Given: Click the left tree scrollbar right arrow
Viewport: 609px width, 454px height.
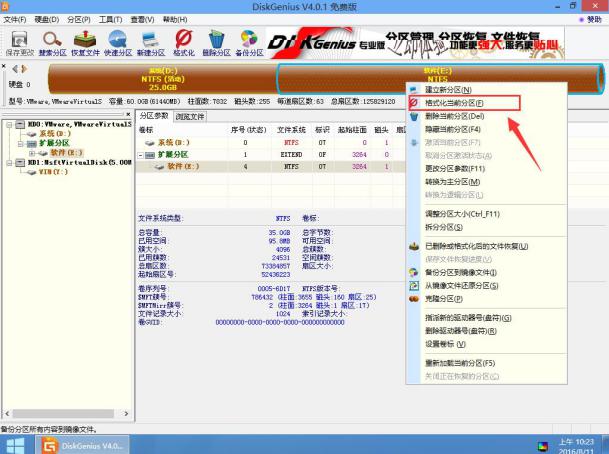Looking at the screenshot, I should tap(126, 414).
